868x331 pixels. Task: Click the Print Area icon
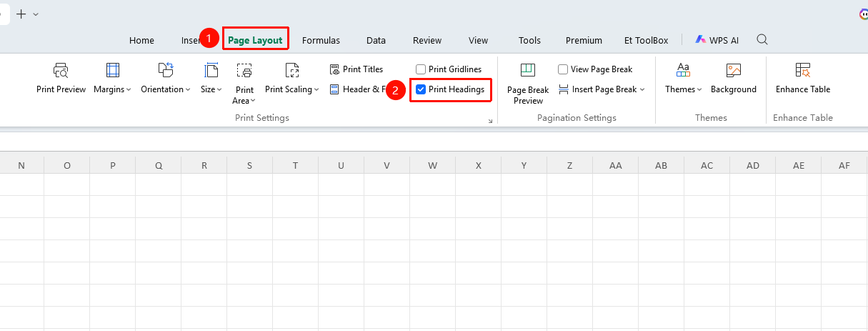click(x=244, y=70)
